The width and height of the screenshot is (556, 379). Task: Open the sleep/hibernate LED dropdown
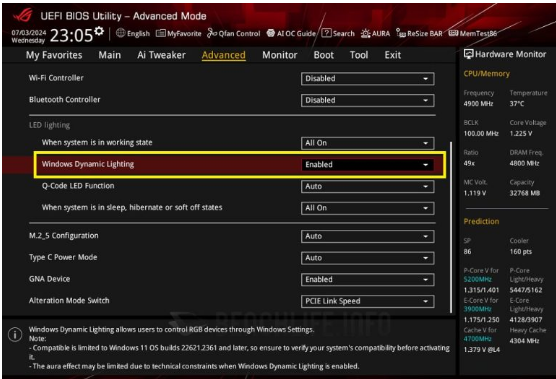(367, 208)
